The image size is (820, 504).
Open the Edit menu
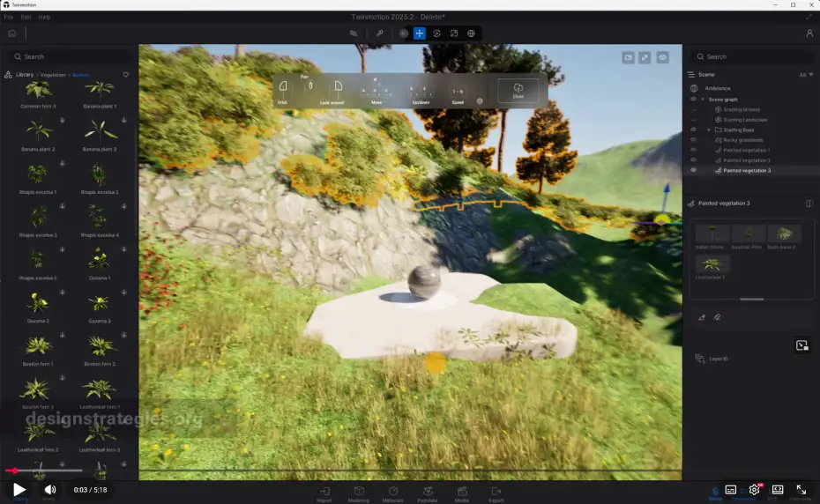(26, 18)
